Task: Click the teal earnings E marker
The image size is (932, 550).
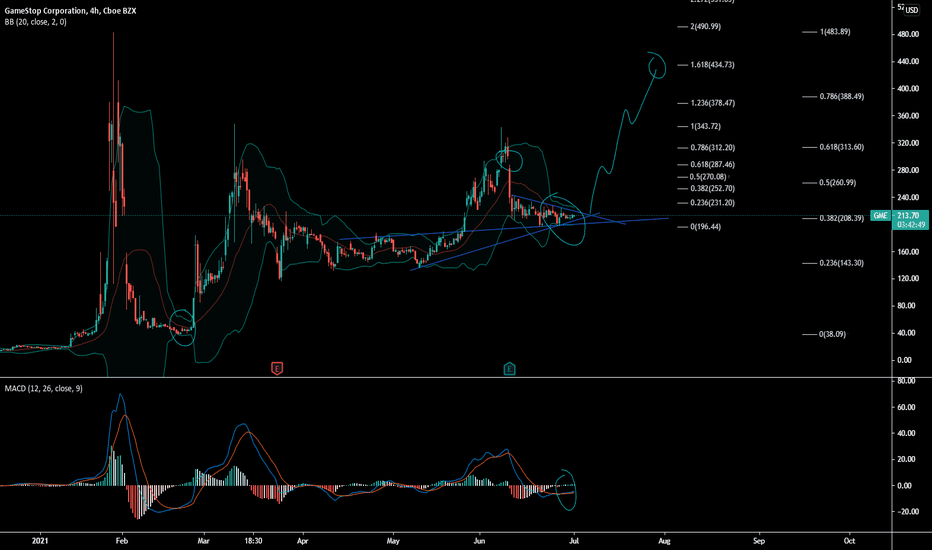Action: click(509, 369)
